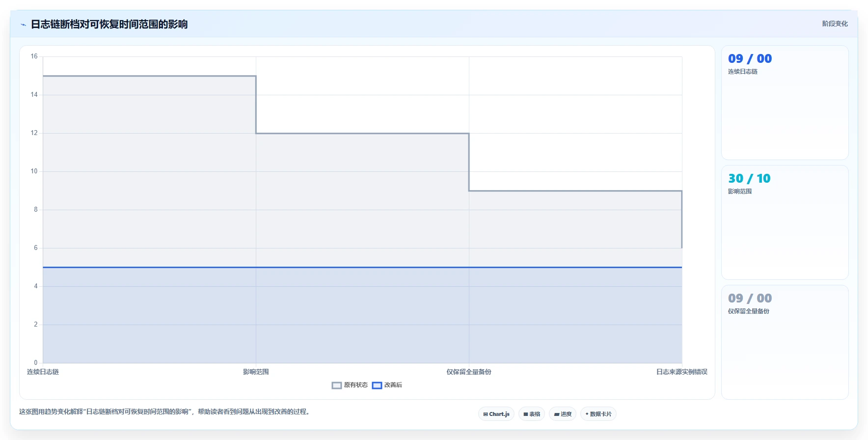Select the 表格 tag

click(x=532, y=414)
